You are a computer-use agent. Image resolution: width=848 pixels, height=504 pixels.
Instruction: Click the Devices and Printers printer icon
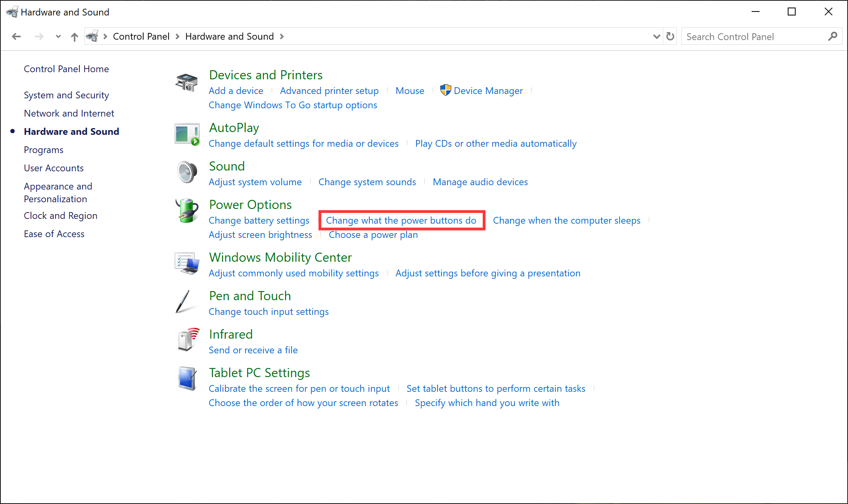click(x=186, y=82)
